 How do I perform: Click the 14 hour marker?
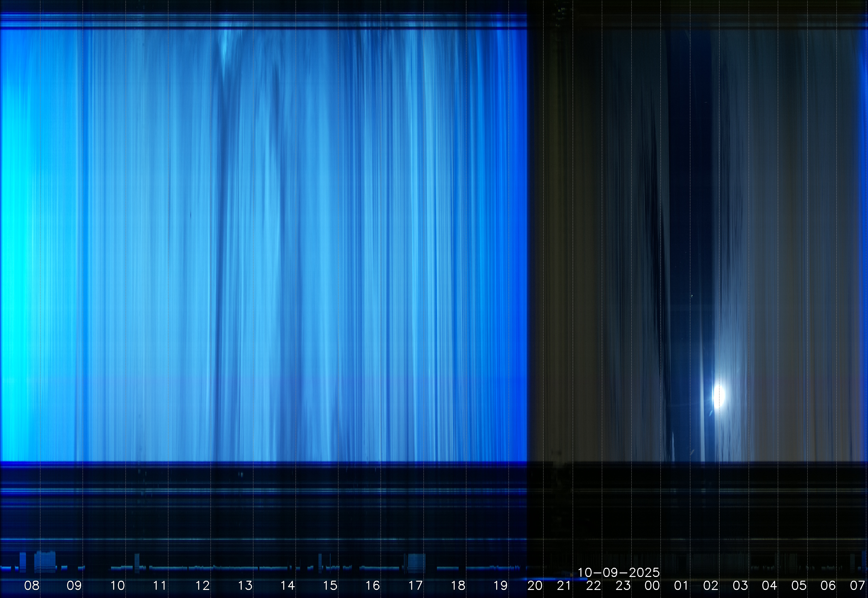pos(288,585)
